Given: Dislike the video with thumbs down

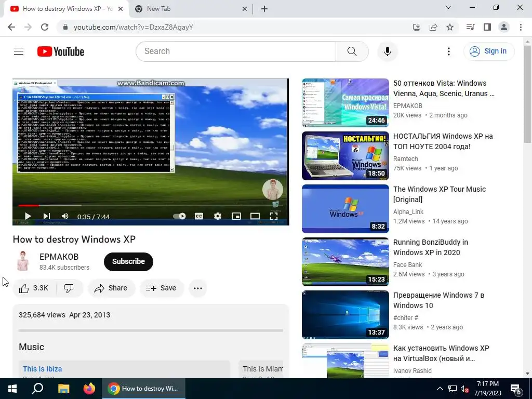Looking at the screenshot, I should click(x=69, y=288).
